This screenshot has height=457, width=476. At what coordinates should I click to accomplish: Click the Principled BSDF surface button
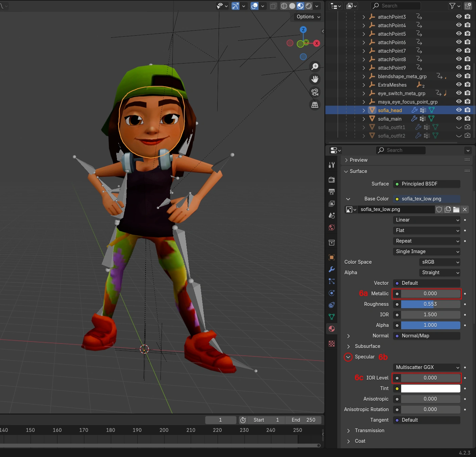coord(427,184)
